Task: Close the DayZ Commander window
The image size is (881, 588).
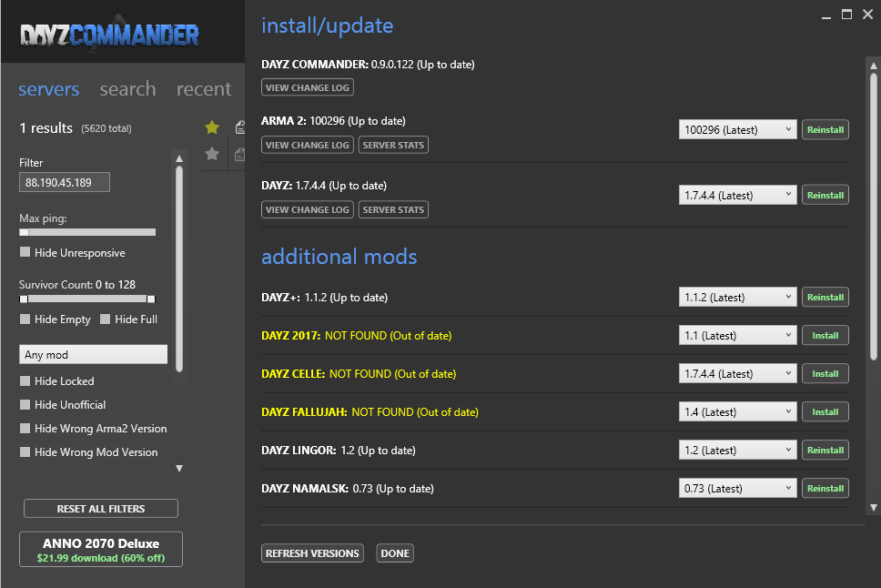Action: 867,15
